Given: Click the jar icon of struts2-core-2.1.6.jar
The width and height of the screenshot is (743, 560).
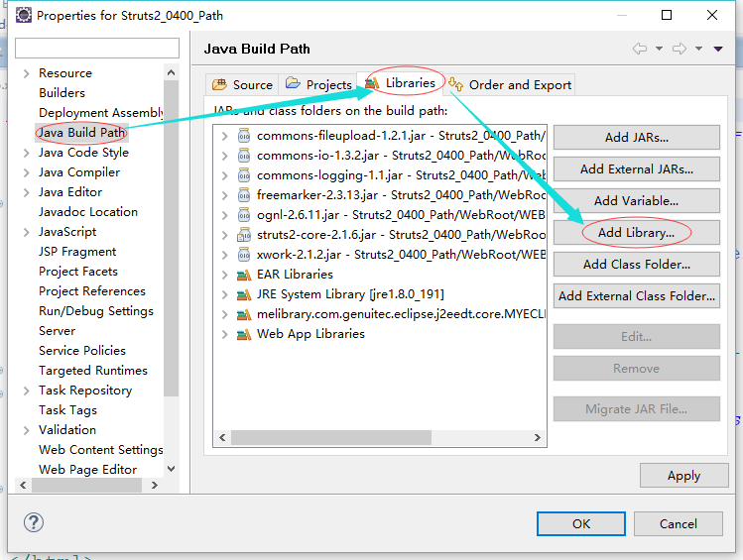Looking at the screenshot, I should point(244,235).
